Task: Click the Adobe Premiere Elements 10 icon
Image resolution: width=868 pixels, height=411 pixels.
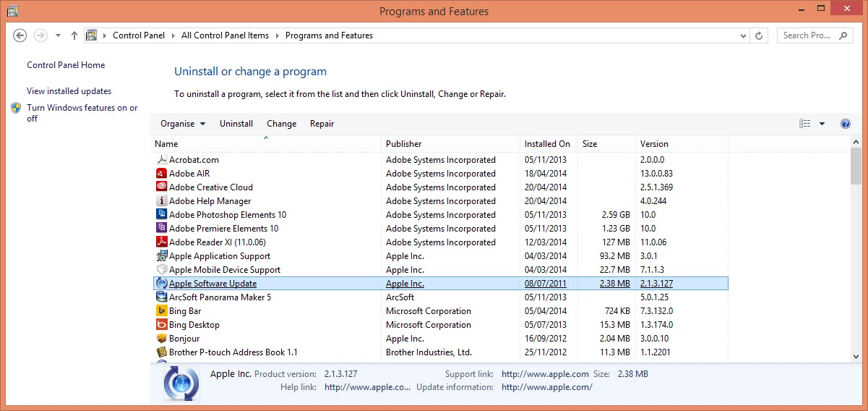Action: (162, 229)
